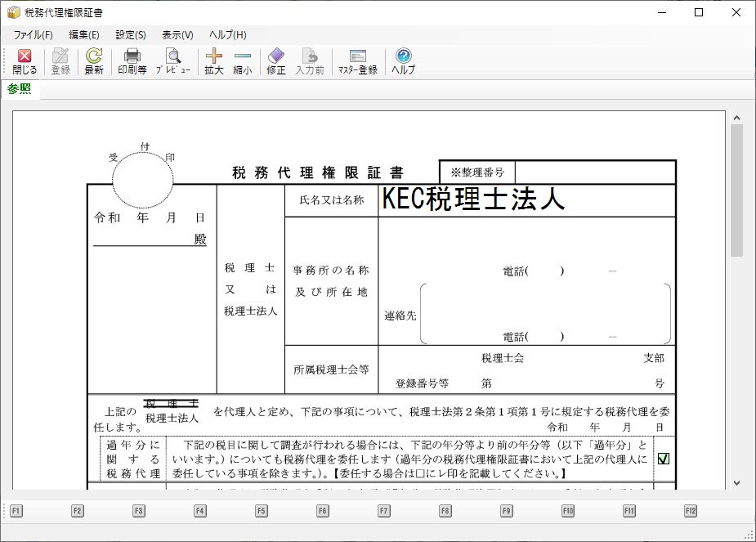Open print options via 印刷等 icon
Image resolution: width=756 pixels, height=542 pixels.
[x=132, y=61]
